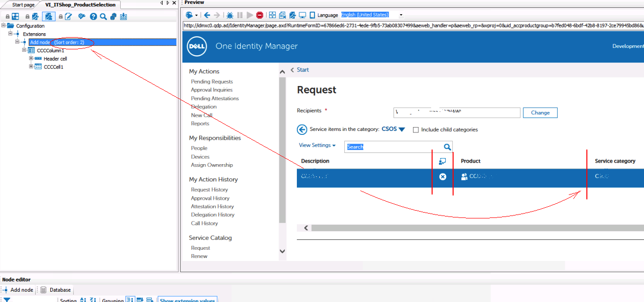Click sidebar scroll up arrow

[x=282, y=72]
